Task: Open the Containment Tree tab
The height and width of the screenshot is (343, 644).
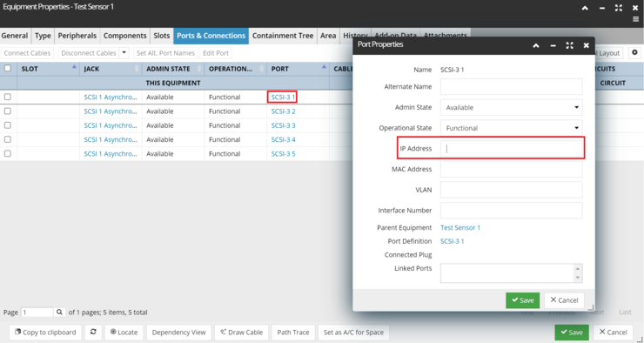Action: coord(283,36)
